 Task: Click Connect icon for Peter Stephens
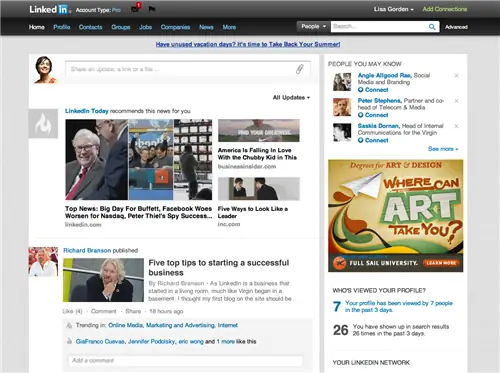(360, 115)
